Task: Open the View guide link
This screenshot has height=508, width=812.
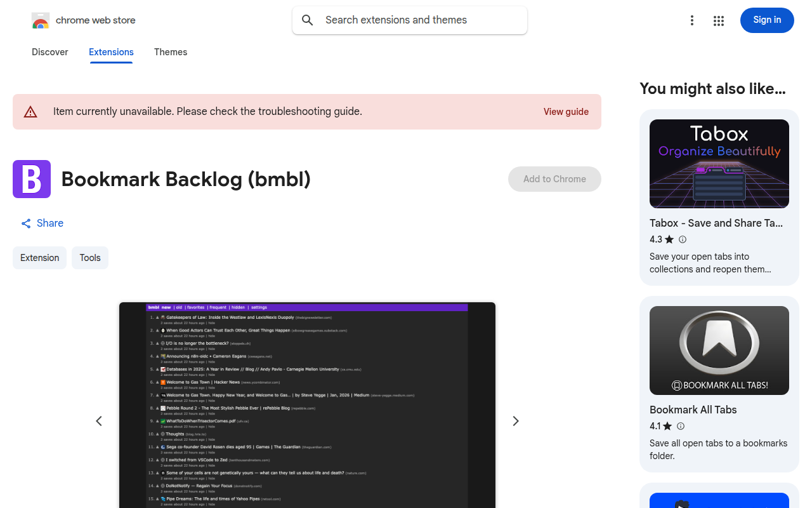Action: click(x=566, y=112)
